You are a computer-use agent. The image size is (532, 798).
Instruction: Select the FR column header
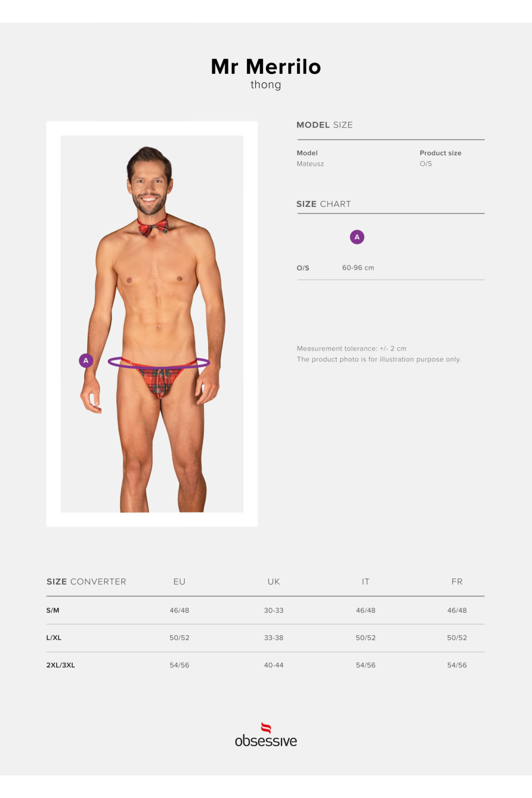point(457,582)
